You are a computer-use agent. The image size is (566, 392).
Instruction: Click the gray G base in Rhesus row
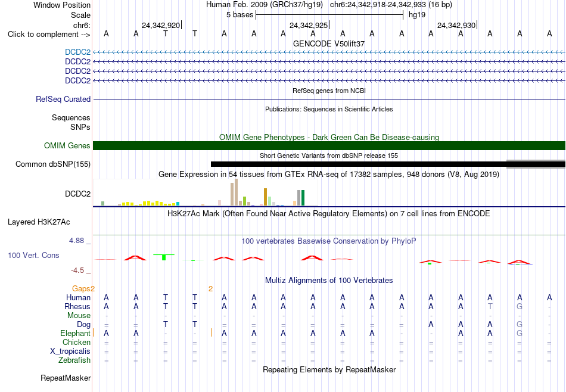(520, 306)
